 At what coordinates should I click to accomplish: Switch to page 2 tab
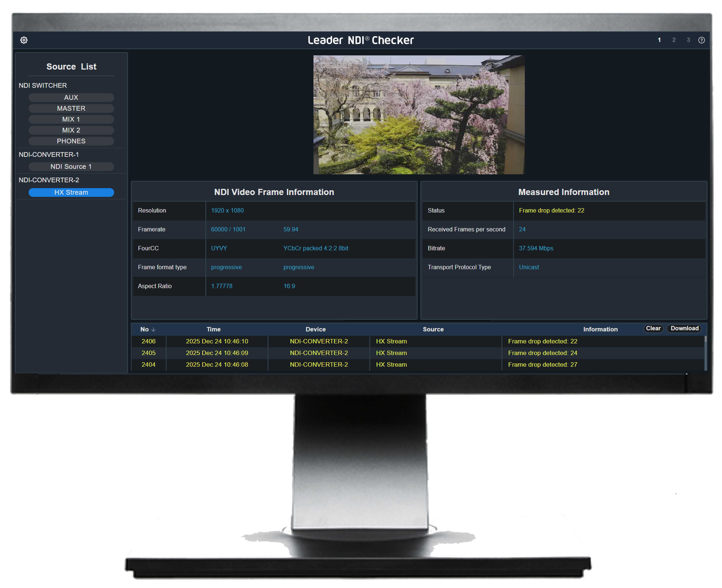[674, 40]
